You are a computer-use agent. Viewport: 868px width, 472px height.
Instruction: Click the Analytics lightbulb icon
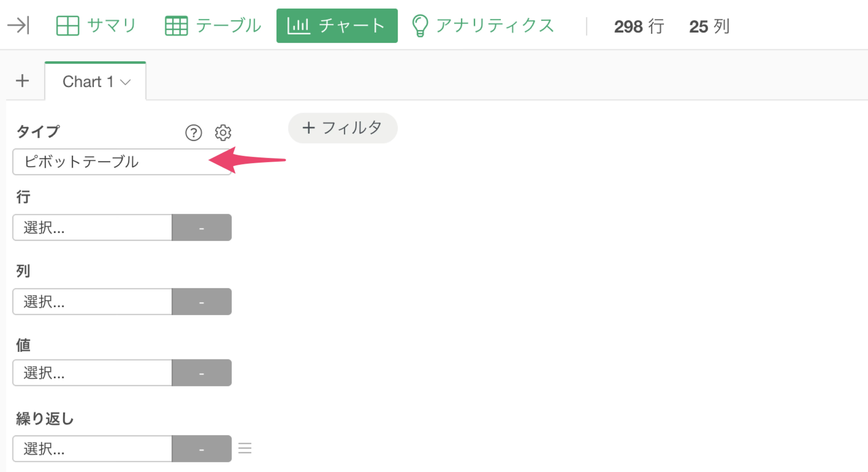(420, 26)
